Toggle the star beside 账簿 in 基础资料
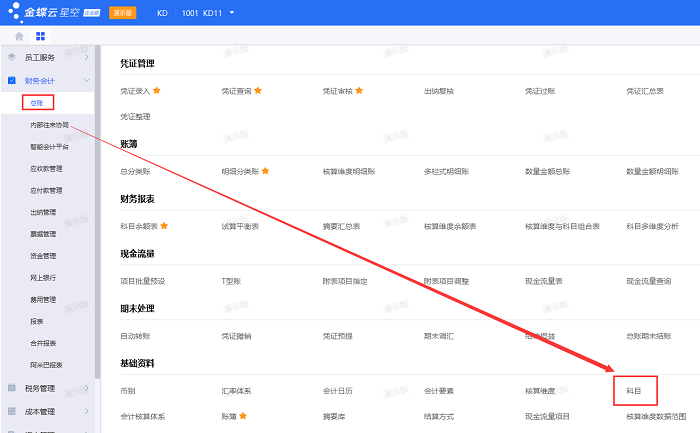The height and width of the screenshot is (433, 700). [x=242, y=415]
